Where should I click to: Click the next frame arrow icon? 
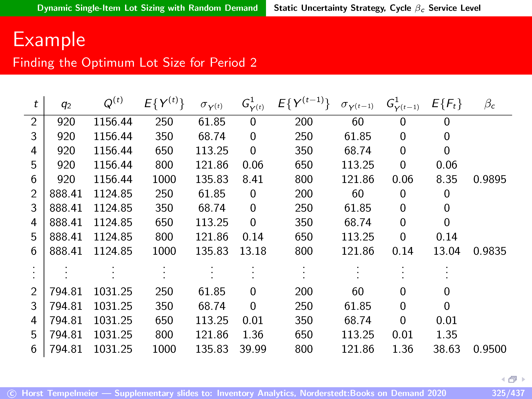pyautogui.click(x=523, y=379)
